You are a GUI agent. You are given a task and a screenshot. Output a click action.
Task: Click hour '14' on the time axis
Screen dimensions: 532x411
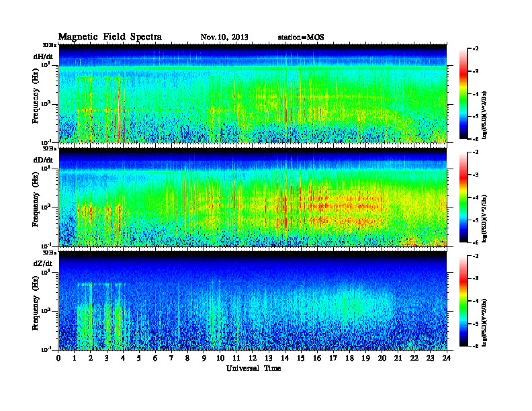(285, 358)
